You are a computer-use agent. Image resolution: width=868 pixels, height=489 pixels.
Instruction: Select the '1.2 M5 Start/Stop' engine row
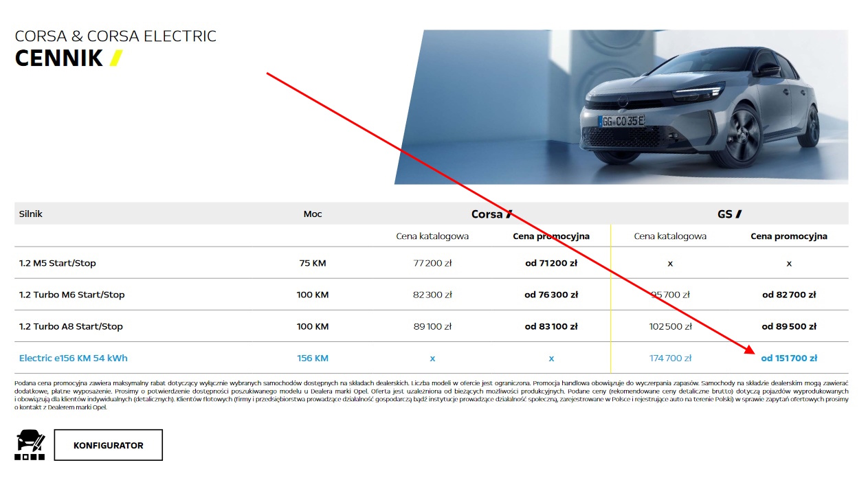click(432, 263)
